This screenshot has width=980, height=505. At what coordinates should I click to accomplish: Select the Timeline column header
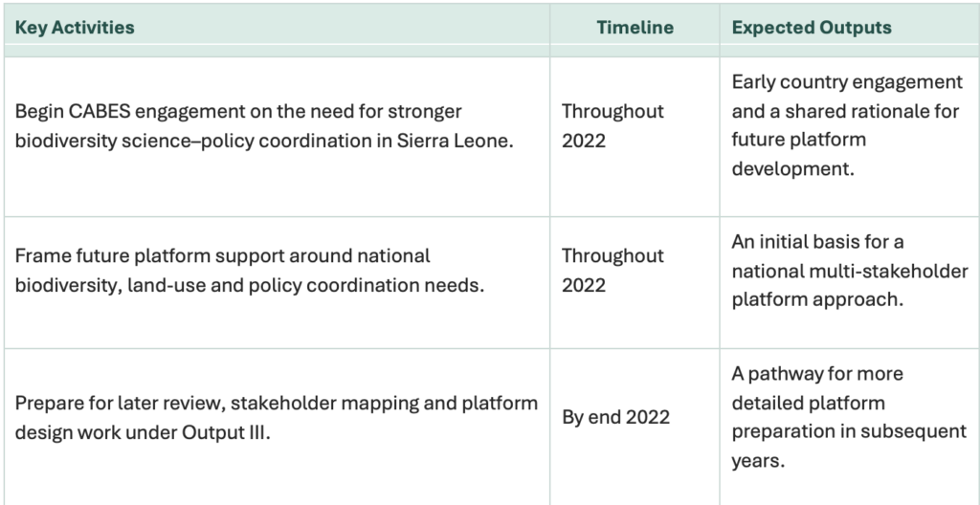635,28
